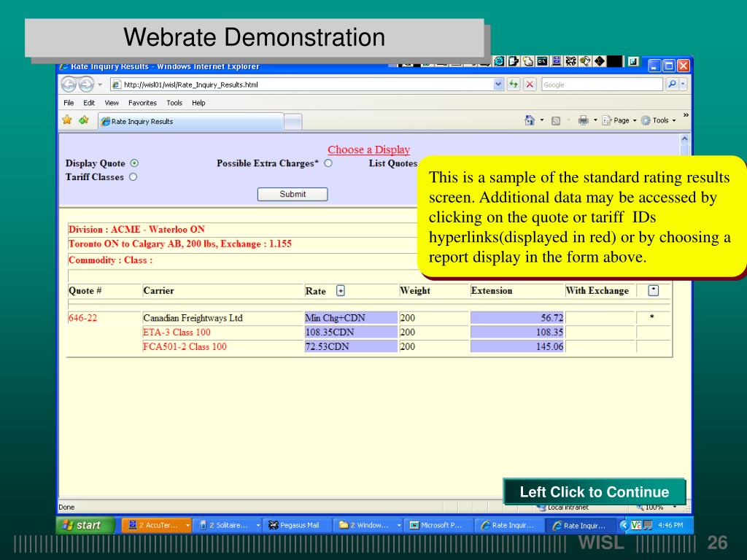Image resolution: width=747 pixels, height=560 pixels.
Task: Select the Rate Inquiry Results tab
Action: [x=190, y=122]
